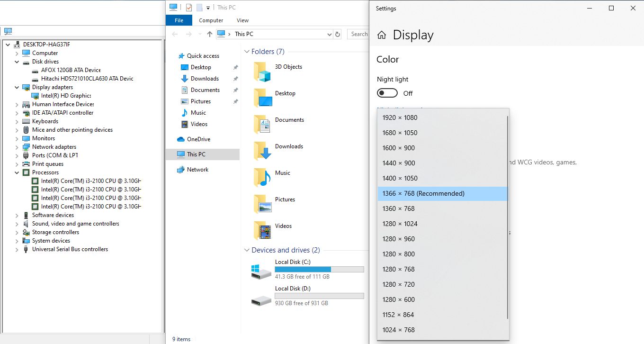Select the Intel(R) HD Graphics adapter
The height and width of the screenshot is (344, 644).
[66, 96]
